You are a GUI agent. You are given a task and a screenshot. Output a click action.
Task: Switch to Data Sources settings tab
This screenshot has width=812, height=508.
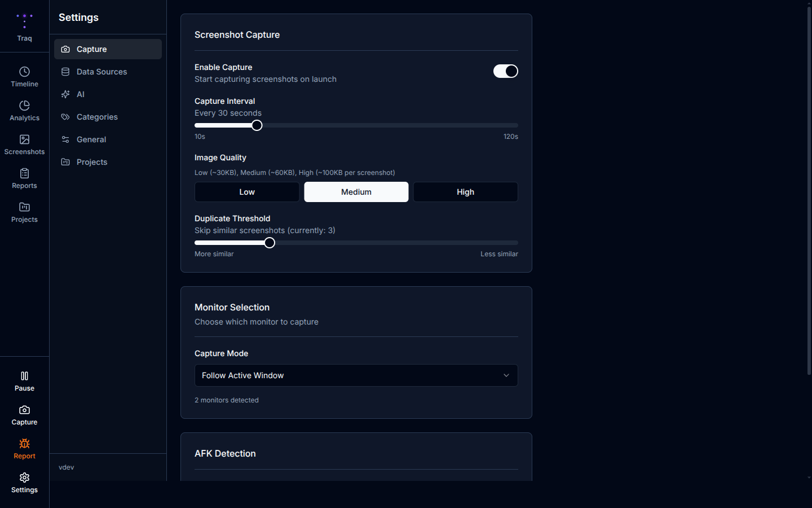click(101, 72)
